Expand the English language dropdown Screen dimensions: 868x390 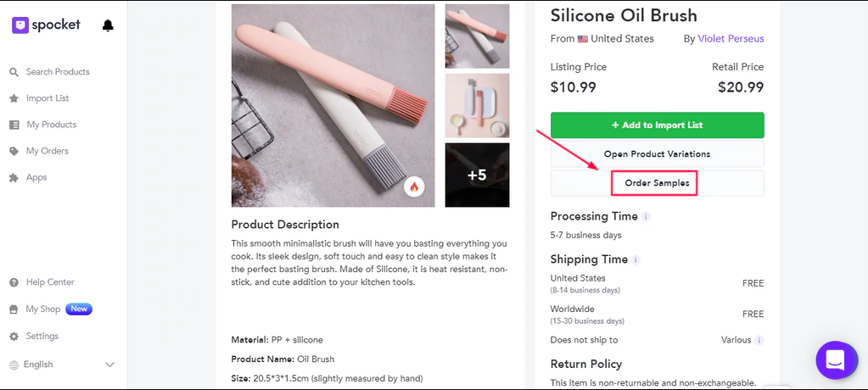tap(109, 365)
